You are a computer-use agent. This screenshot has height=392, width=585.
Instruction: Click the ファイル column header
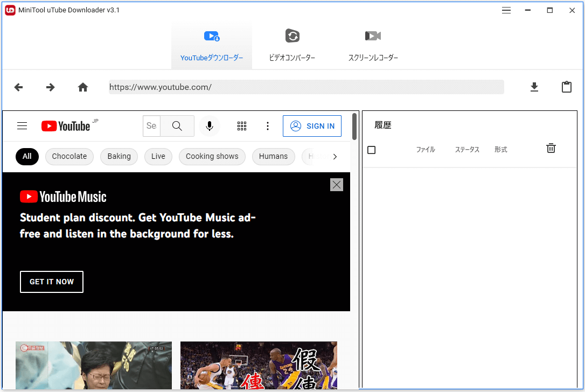pos(426,150)
